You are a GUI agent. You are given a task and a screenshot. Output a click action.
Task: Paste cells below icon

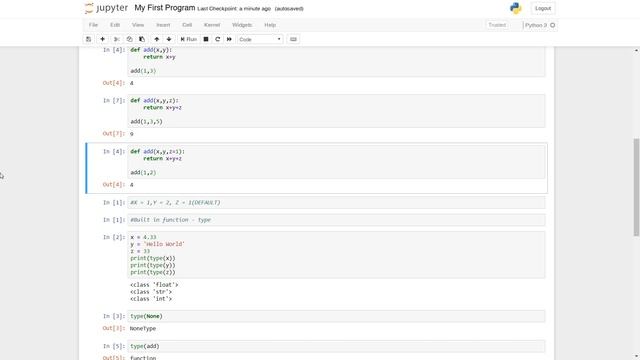pyautogui.click(x=142, y=39)
